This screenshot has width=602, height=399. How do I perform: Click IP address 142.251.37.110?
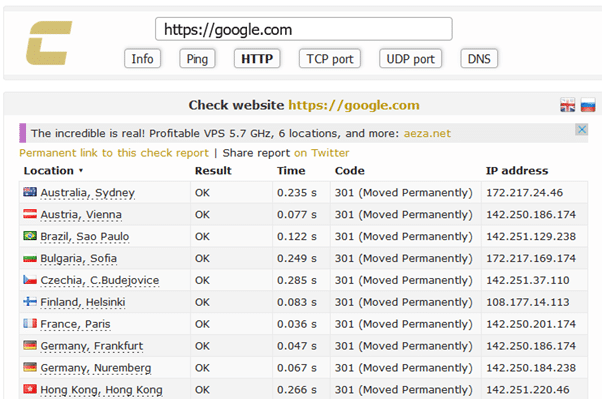(x=528, y=280)
